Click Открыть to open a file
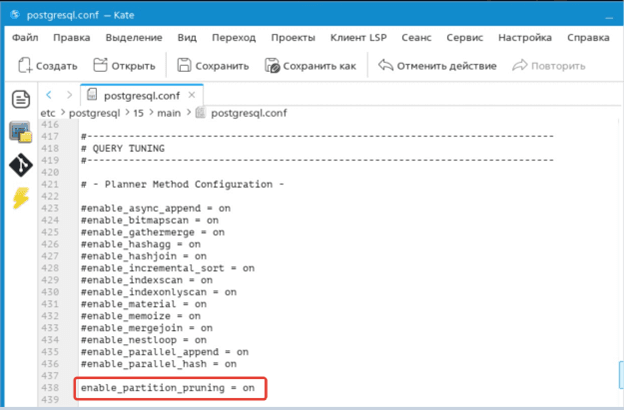 click(x=124, y=66)
